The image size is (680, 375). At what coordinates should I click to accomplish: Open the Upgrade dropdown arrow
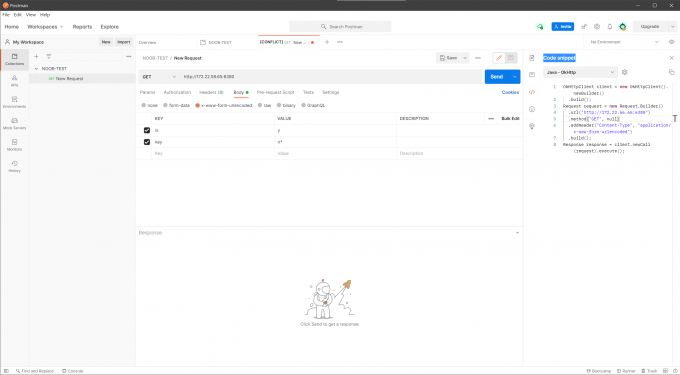tap(673, 26)
